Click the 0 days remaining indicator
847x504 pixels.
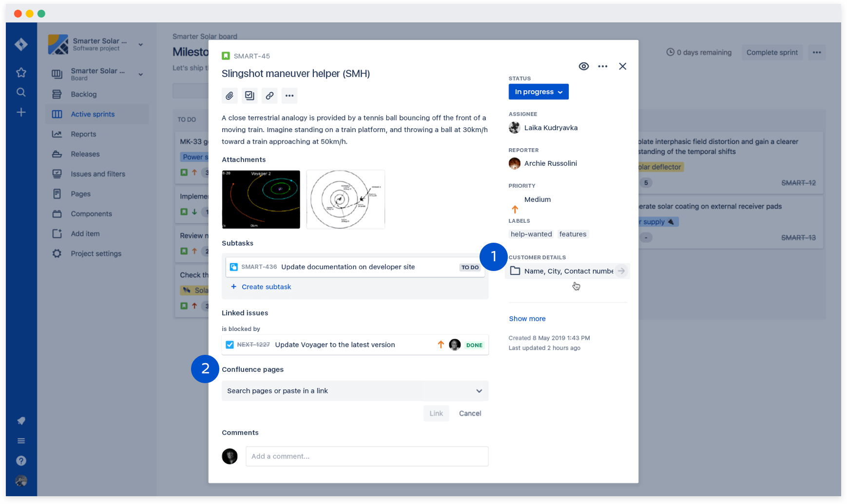pyautogui.click(x=699, y=53)
